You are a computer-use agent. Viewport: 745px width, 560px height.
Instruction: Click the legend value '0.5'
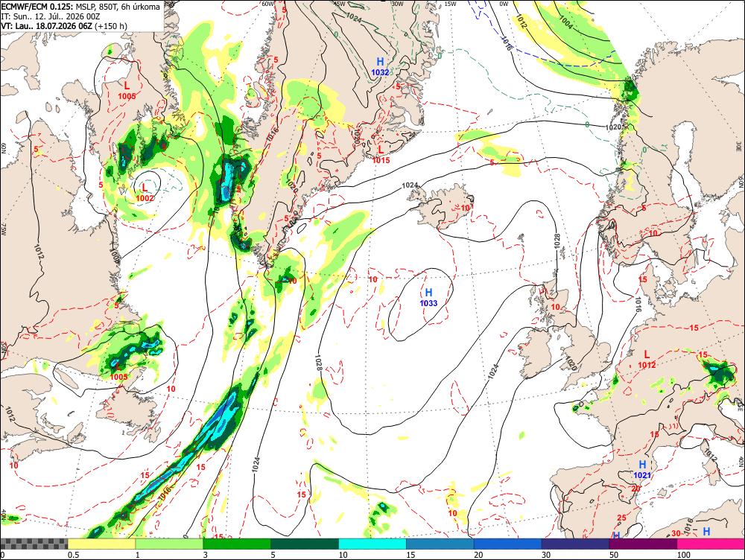(73, 555)
